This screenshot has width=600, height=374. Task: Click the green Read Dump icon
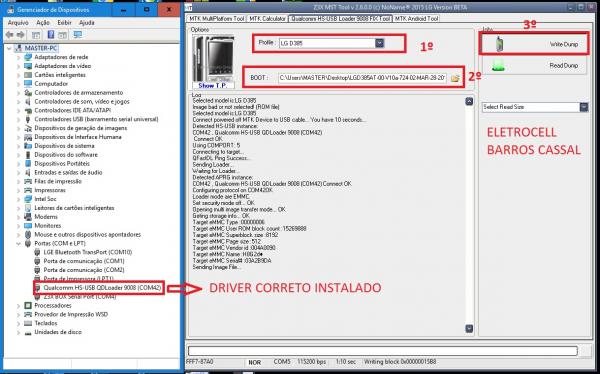(498, 65)
